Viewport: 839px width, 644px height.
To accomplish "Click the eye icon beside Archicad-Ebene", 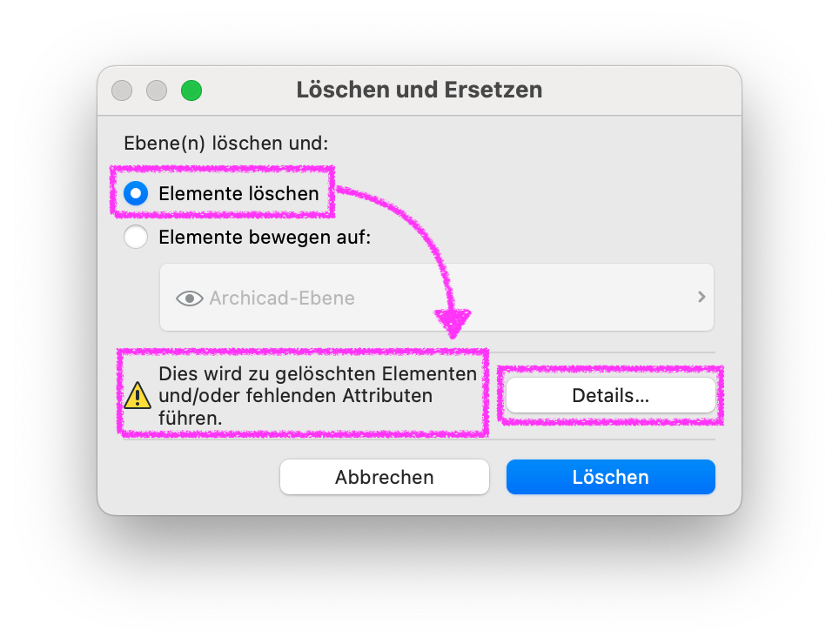I will point(190,299).
